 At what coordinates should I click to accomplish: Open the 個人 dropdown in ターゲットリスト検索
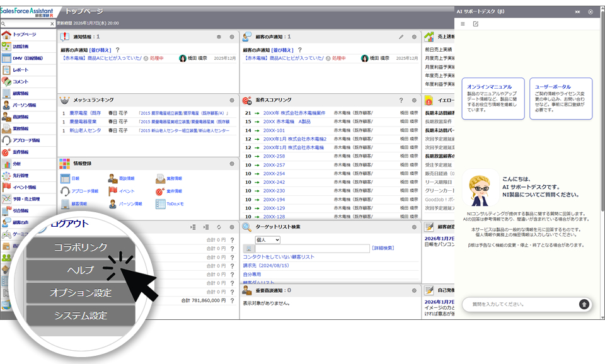pos(268,240)
